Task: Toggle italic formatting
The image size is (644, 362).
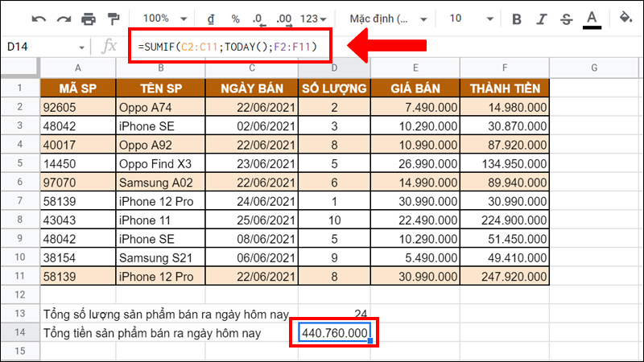Action: [x=542, y=18]
